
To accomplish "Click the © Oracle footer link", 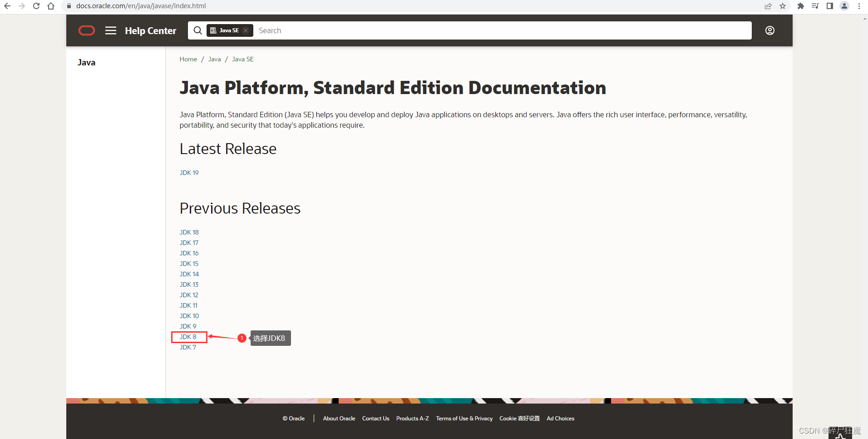I will [x=293, y=419].
